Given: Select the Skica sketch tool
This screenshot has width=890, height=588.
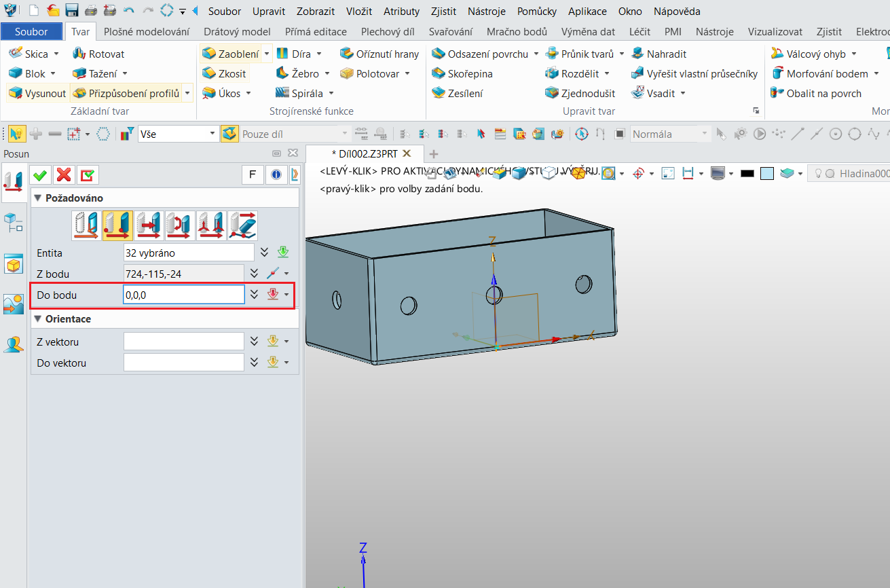Looking at the screenshot, I should [x=28, y=54].
